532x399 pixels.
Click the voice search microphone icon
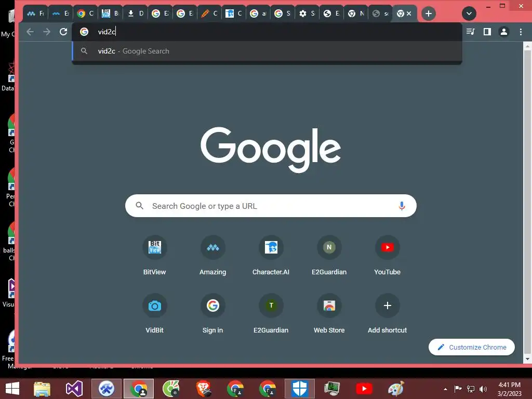(402, 206)
